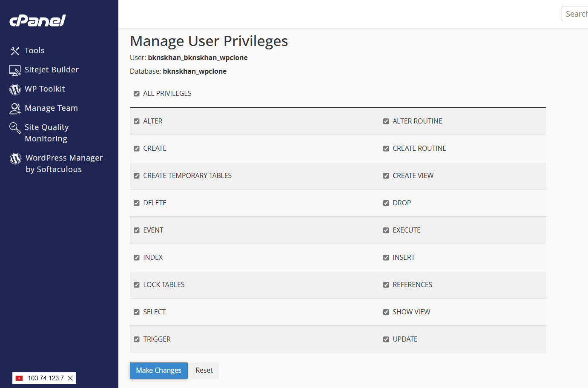Click the Make Changes button
588x388 pixels.
(159, 371)
